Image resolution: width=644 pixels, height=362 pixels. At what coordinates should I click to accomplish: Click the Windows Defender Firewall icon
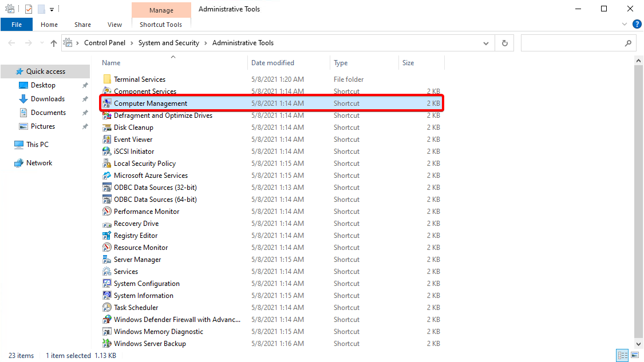(x=106, y=320)
